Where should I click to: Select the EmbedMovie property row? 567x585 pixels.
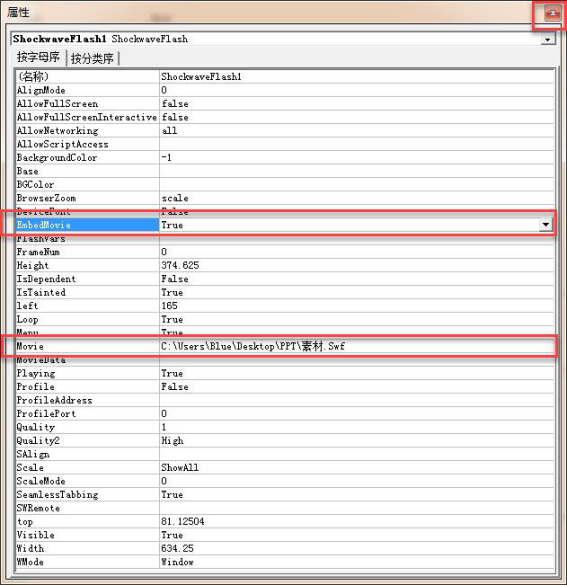click(x=285, y=225)
